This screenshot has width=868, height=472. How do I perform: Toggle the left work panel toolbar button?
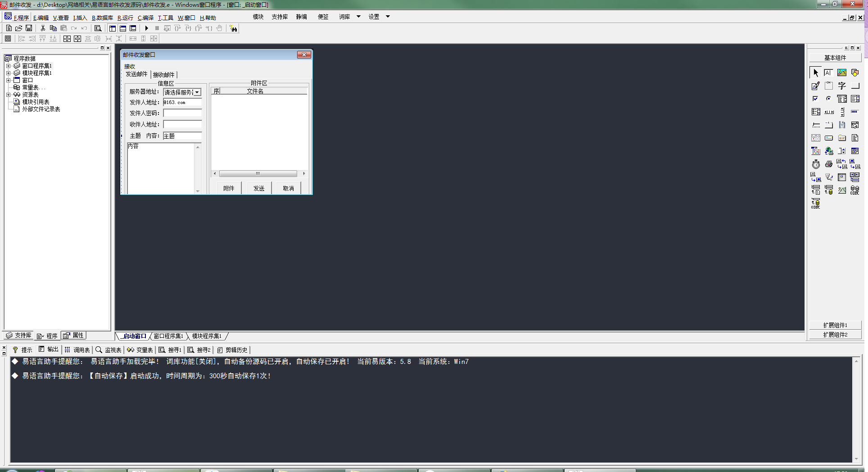112,28
